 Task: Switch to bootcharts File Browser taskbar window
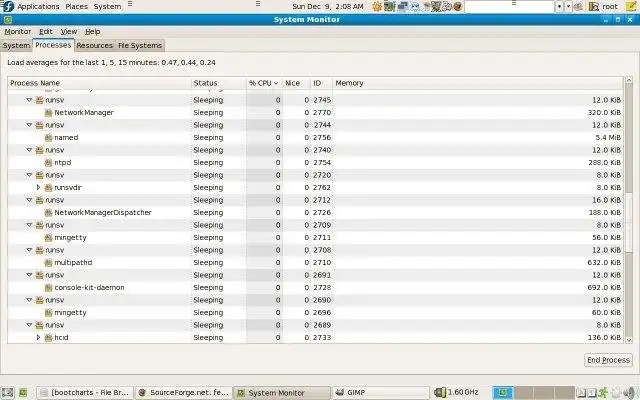[85, 393]
